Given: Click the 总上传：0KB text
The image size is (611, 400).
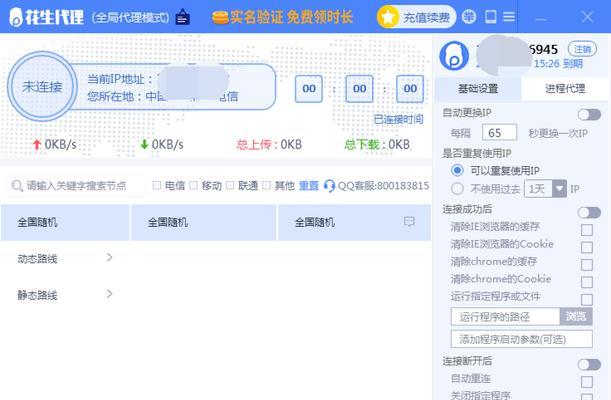Looking at the screenshot, I should point(269,144).
